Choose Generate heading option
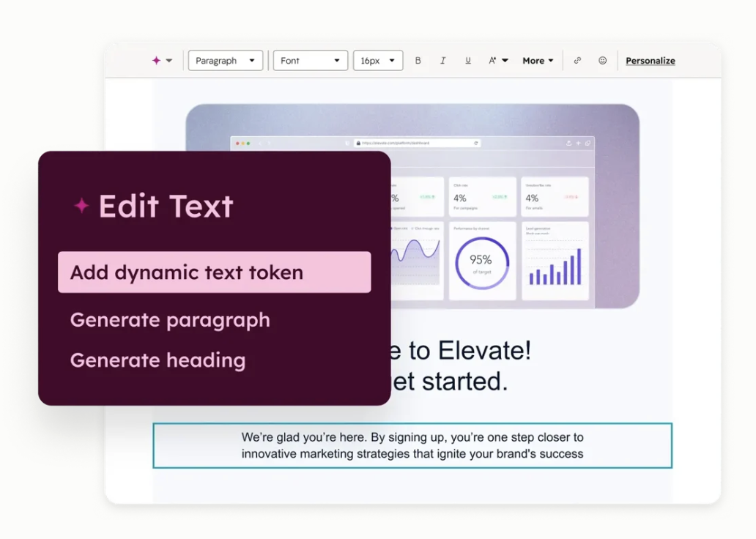Screen dimensions: 756x539 coord(157,360)
